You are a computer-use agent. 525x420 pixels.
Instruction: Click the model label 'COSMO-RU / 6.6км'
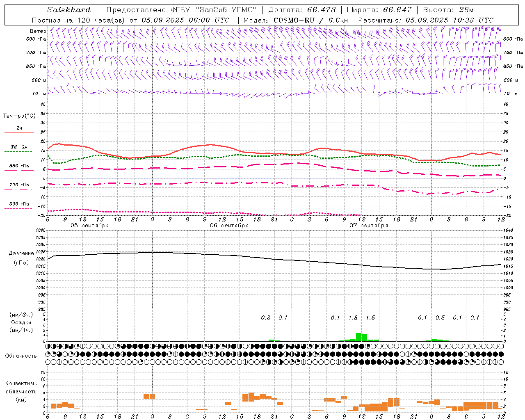[311, 20]
